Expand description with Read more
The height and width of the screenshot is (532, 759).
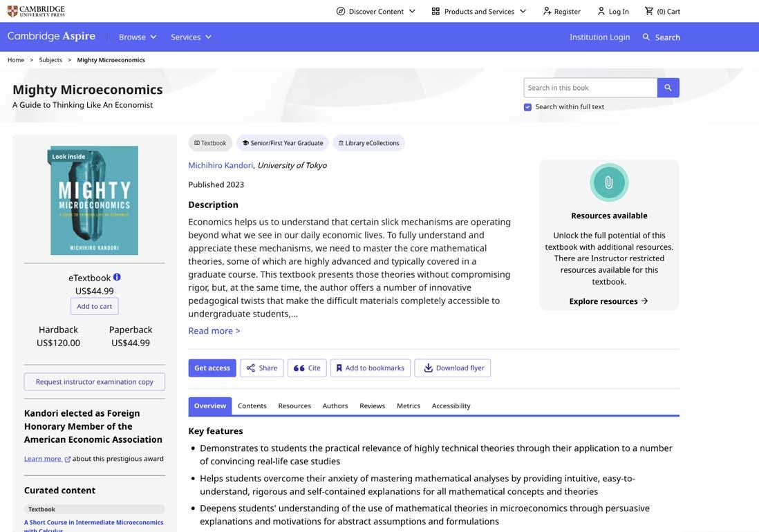pos(214,331)
